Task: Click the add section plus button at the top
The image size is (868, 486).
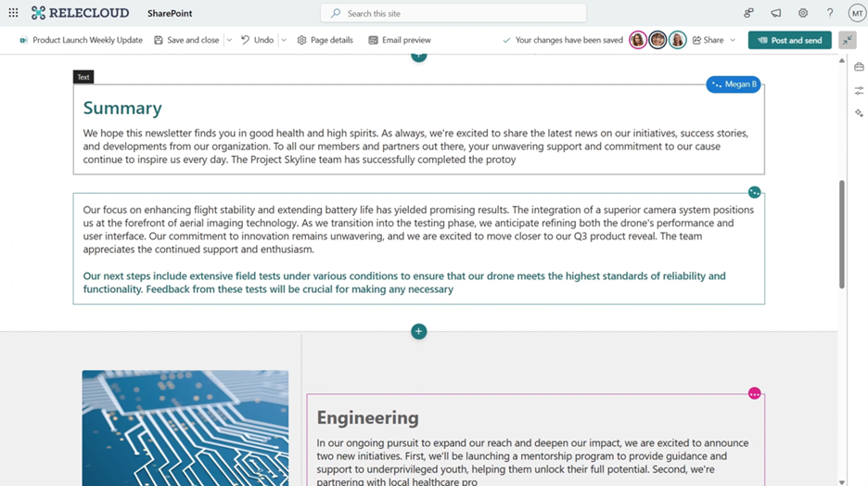Action: click(x=419, y=57)
